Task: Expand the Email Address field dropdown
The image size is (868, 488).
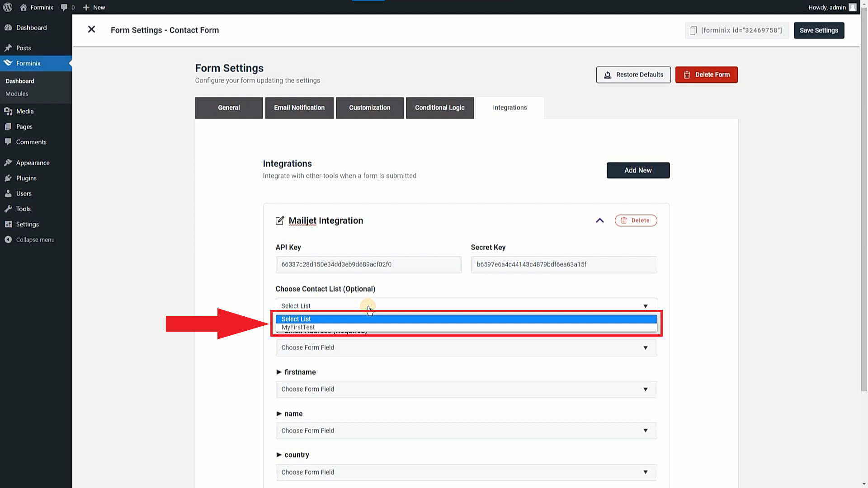Action: (x=646, y=347)
